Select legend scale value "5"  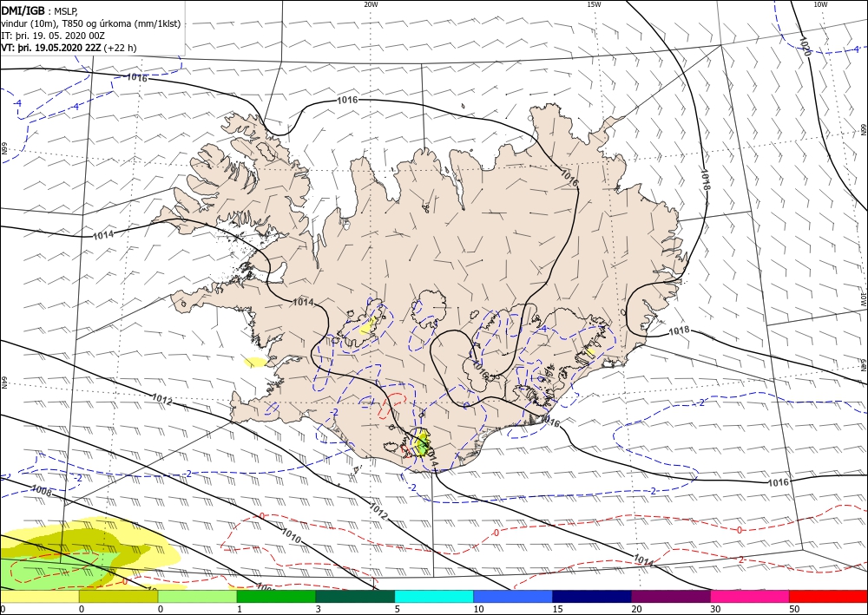pos(398,609)
